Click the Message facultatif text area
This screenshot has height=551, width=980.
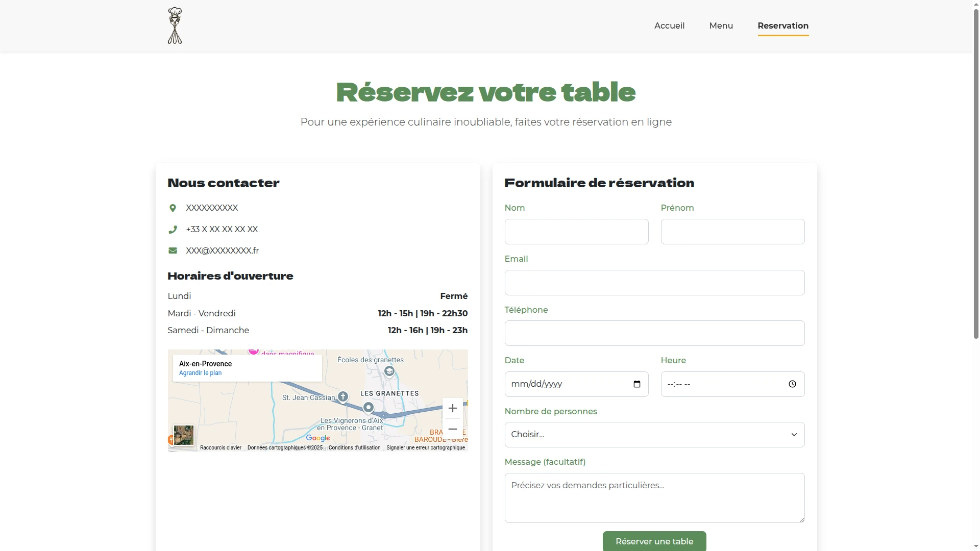click(654, 497)
